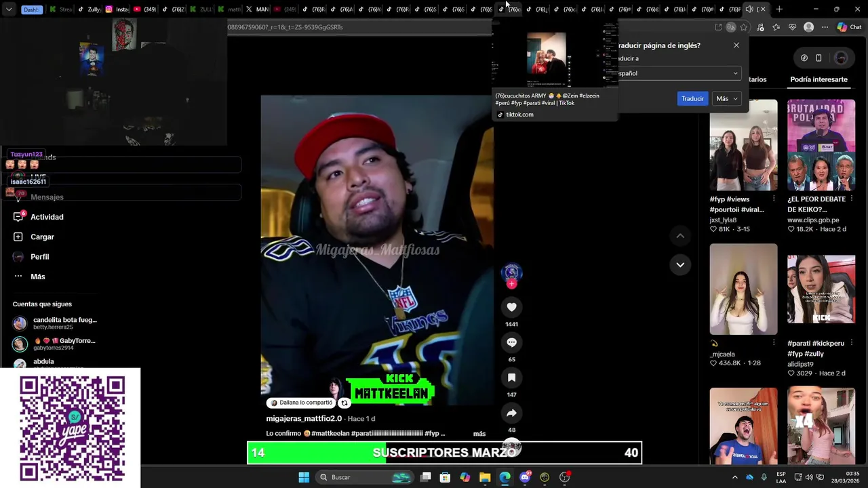Open File Explorer from the taskbar
Viewport: 868px width, 488px height.
click(x=485, y=477)
